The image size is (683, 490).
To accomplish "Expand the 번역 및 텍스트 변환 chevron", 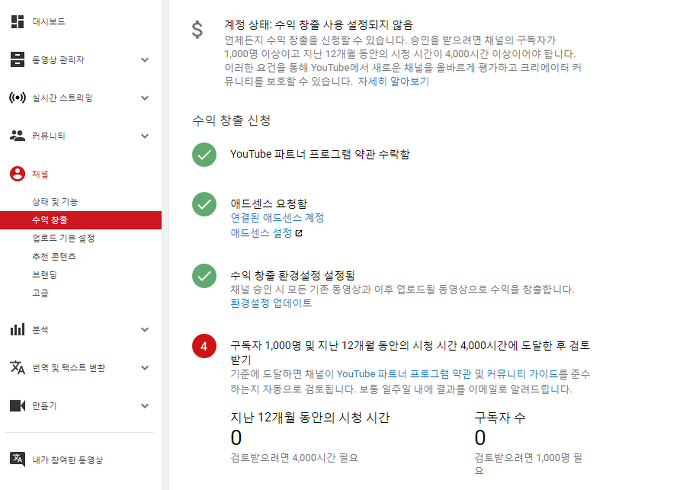I will tap(145, 368).
